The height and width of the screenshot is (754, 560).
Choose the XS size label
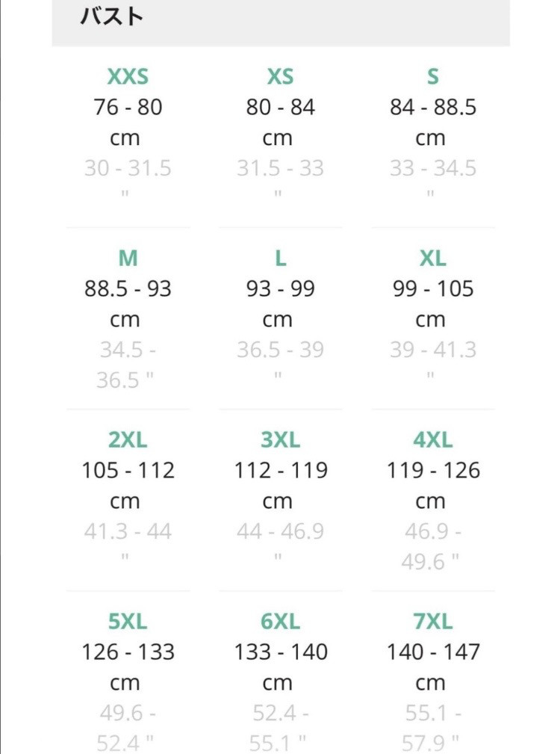pyautogui.click(x=280, y=76)
